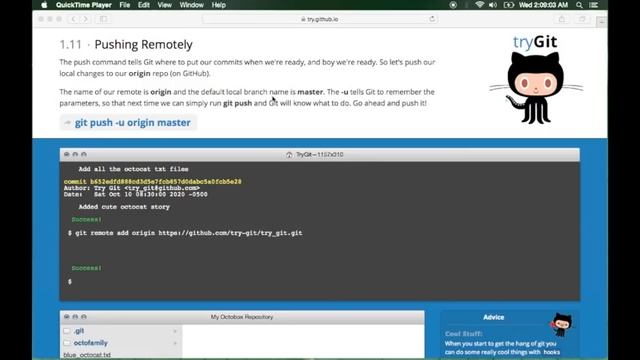Expand the octofamily folder arrow
This screenshot has height=360, width=640.
pos(175,343)
